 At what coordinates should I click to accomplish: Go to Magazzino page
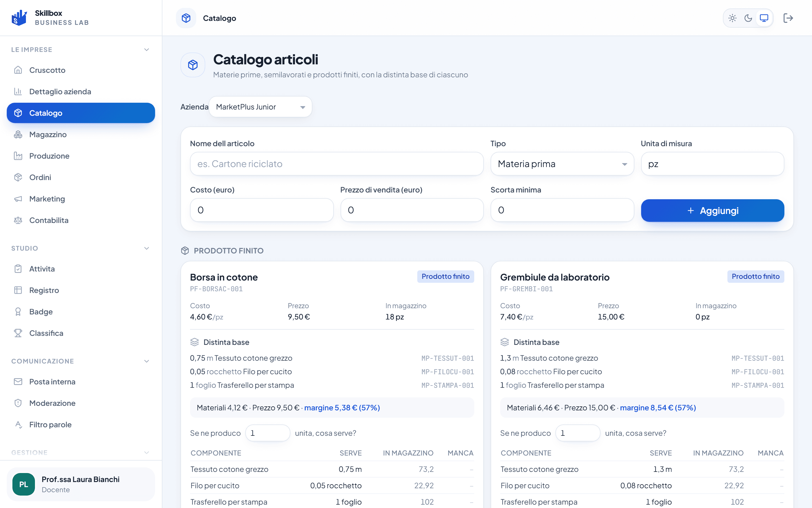81,134
